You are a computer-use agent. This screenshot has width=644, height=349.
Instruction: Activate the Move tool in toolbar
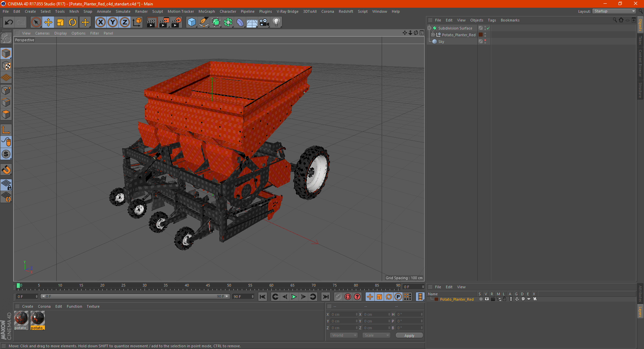(48, 22)
